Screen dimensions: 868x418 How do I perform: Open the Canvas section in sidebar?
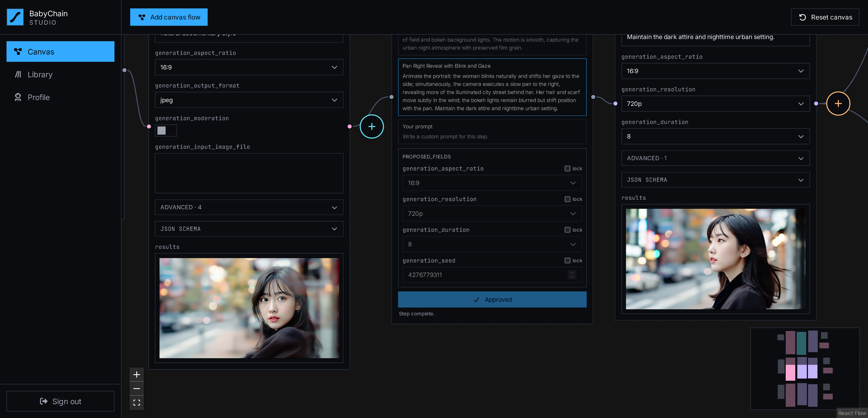coord(60,52)
